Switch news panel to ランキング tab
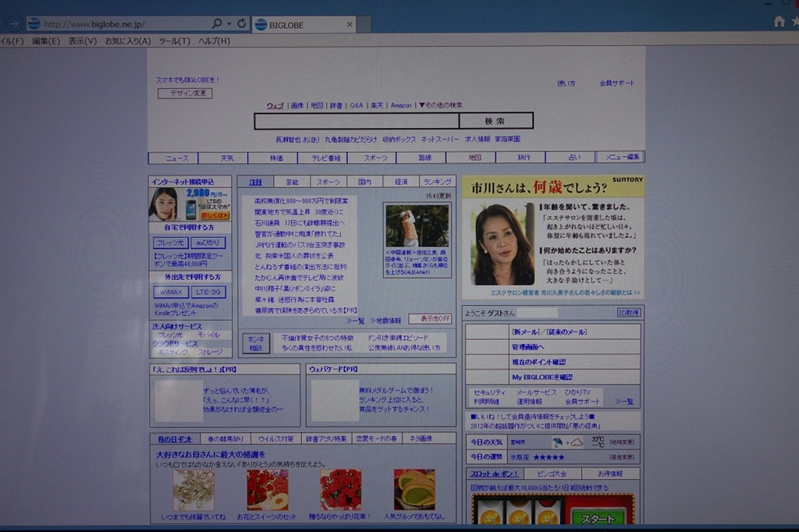The height and width of the screenshot is (532, 799). (x=437, y=182)
